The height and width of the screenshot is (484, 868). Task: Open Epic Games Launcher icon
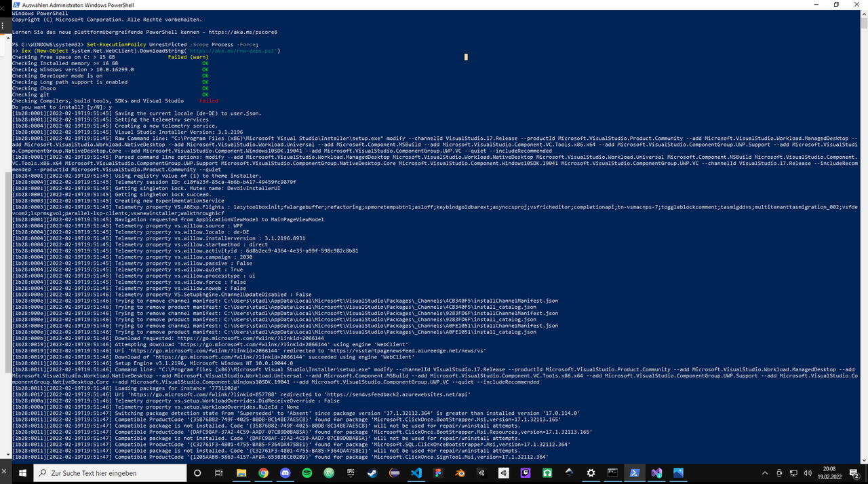pyautogui.click(x=351, y=472)
